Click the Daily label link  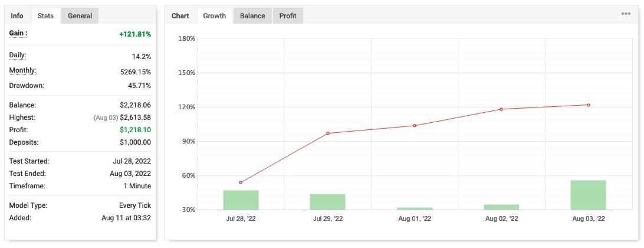coord(18,55)
